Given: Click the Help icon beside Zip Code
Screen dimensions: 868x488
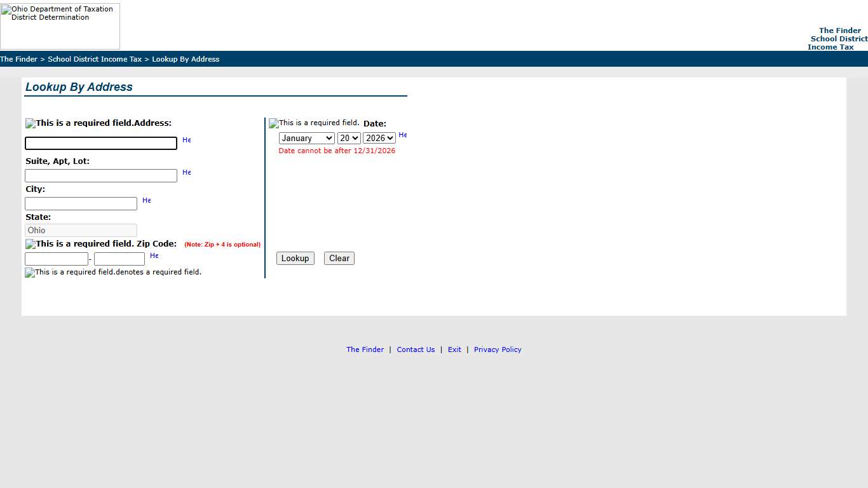Looking at the screenshot, I should point(154,255).
